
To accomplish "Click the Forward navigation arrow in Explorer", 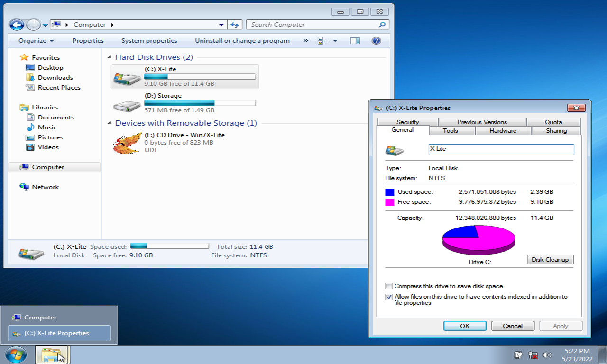I will (x=33, y=25).
